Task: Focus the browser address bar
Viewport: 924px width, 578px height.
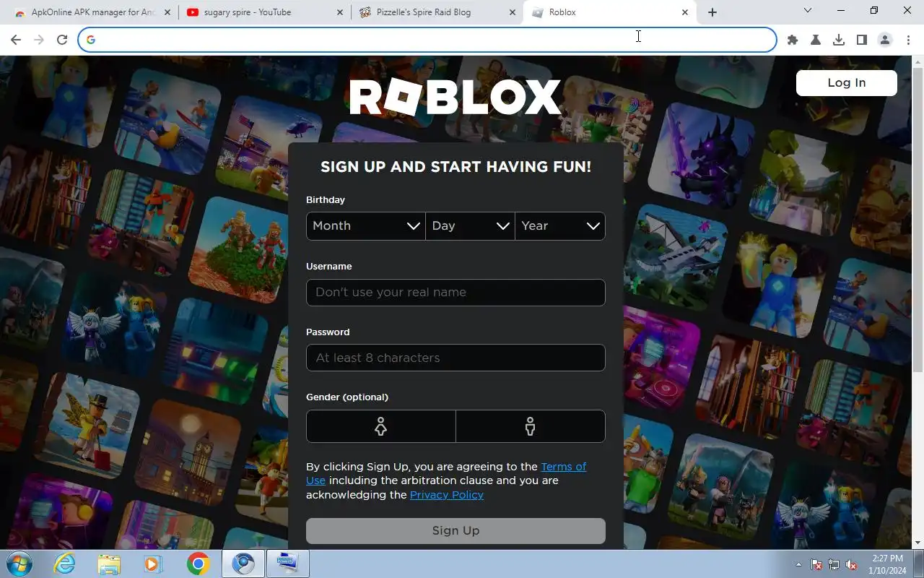Action: pos(427,40)
